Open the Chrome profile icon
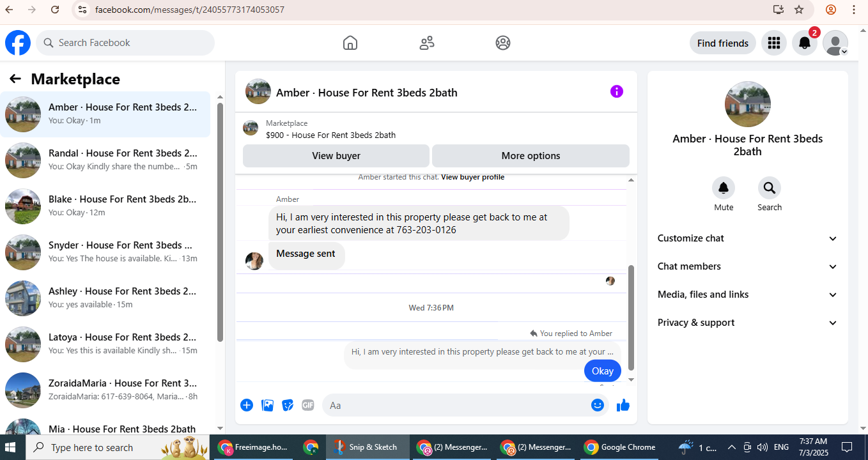 pyautogui.click(x=831, y=10)
